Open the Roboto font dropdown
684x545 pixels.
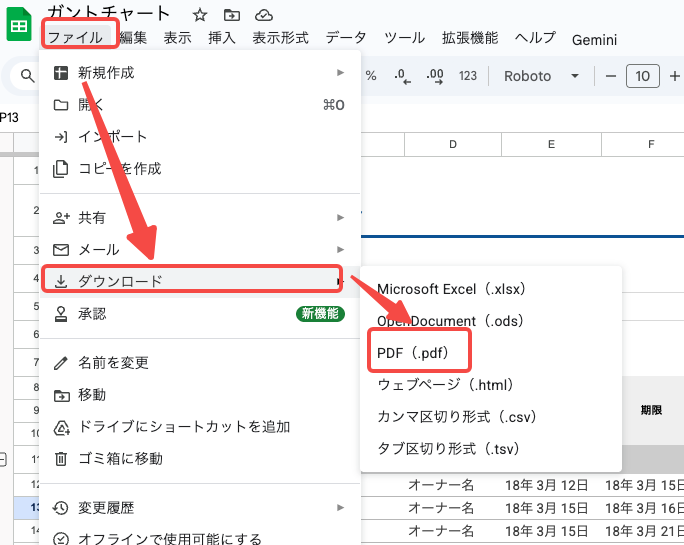[x=541, y=76]
